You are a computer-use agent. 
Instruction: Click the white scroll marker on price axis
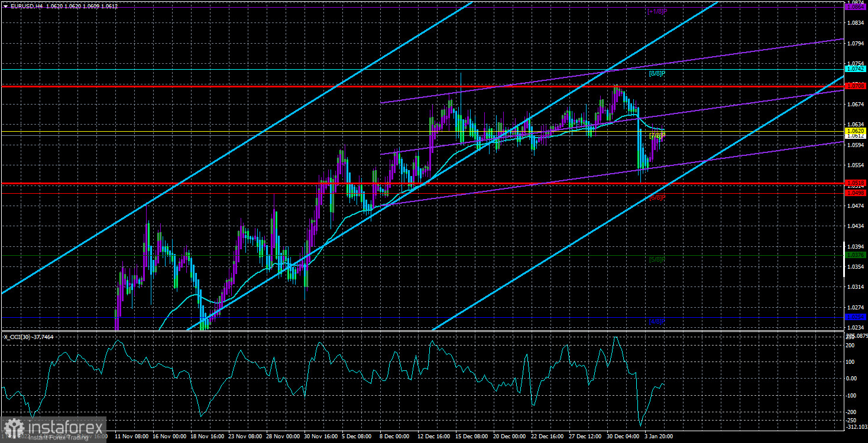click(x=844, y=260)
